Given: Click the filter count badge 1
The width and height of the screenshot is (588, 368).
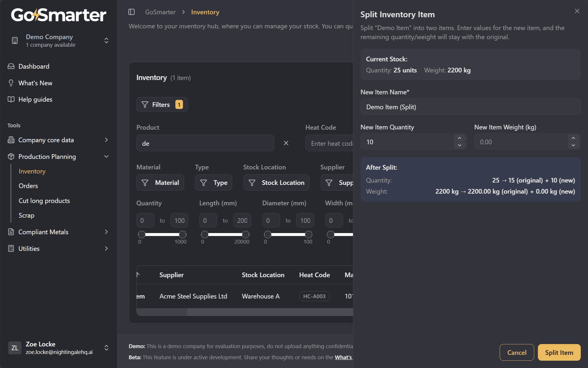Looking at the screenshot, I should point(179,105).
